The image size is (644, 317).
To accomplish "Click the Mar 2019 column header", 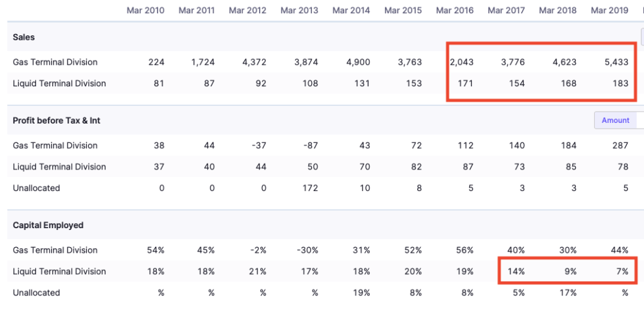I will (x=609, y=10).
